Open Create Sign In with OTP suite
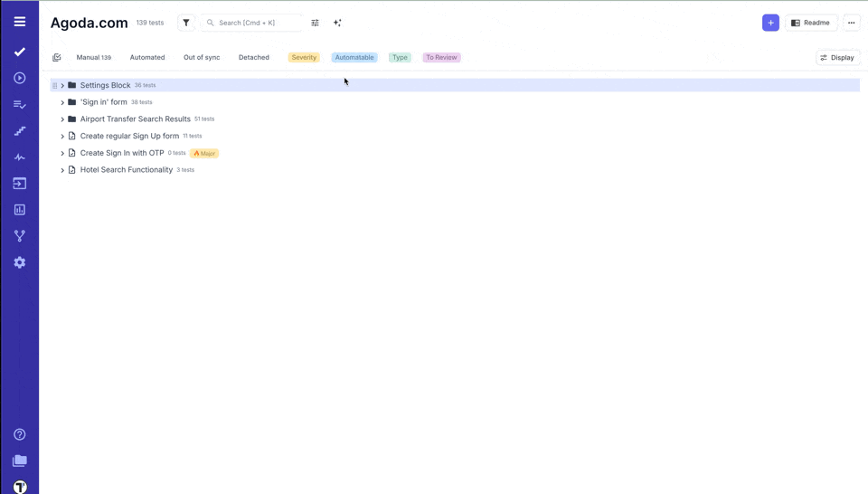Viewport: 868px width, 494px height. point(122,153)
